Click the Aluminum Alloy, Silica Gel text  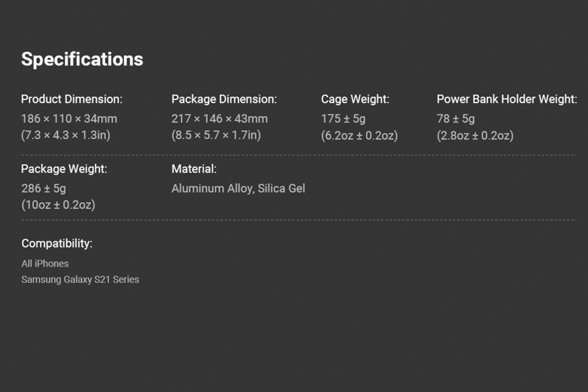pos(238,188)
